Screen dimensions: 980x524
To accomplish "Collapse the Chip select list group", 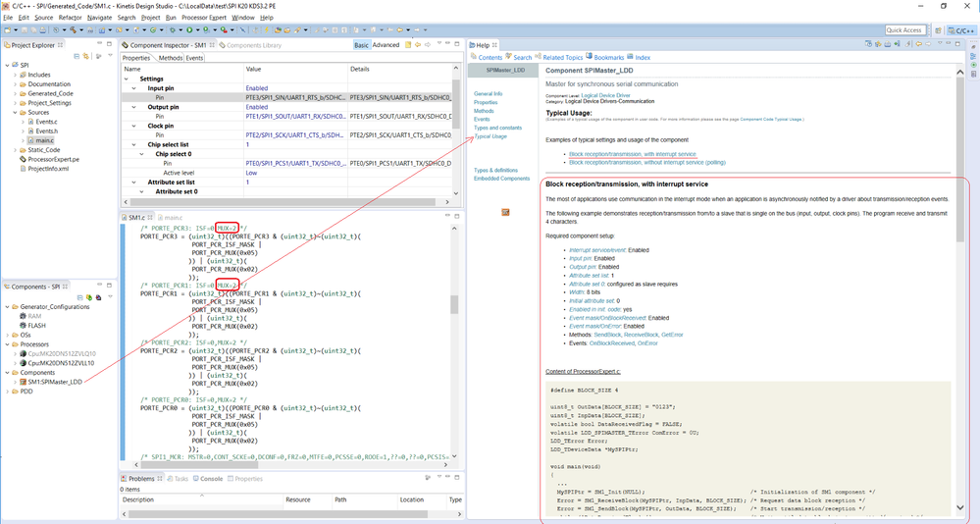I will pos(133,144).
